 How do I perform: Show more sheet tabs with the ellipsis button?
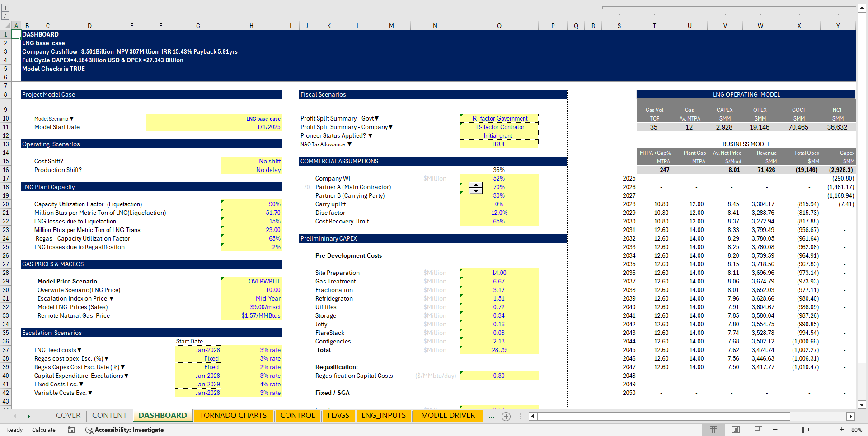pyautogui.click(x=491, y=417)
